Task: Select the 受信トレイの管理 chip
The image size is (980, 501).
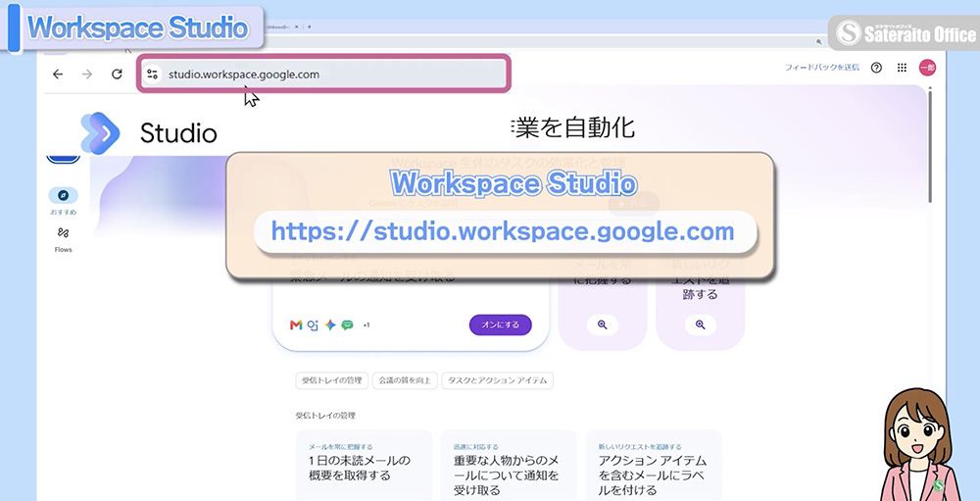Action: (x=332, y=380)
